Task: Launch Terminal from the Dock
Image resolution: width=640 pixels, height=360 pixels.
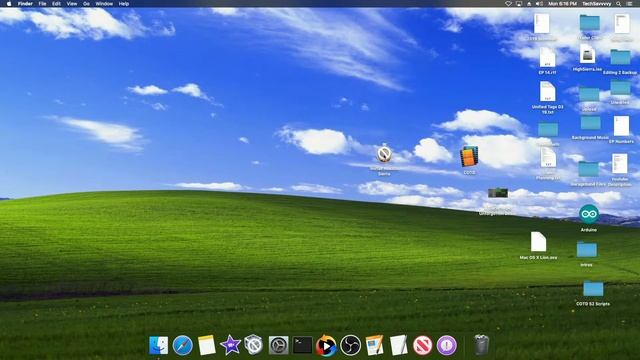Action: [302, 345]
